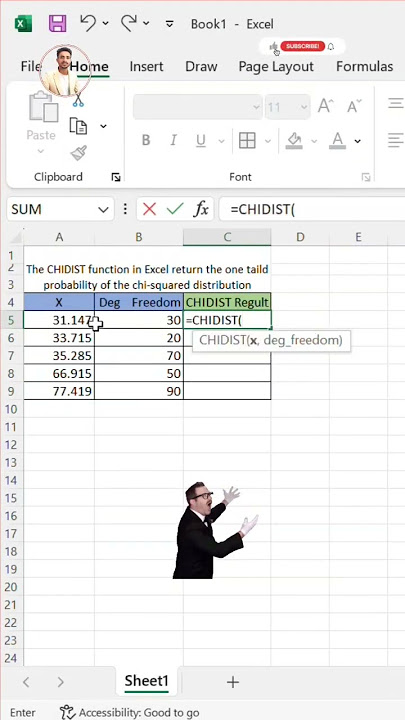405x720 pixels.
Task: Click Decrease Font Size icon
Action: (x=354, y=107)
